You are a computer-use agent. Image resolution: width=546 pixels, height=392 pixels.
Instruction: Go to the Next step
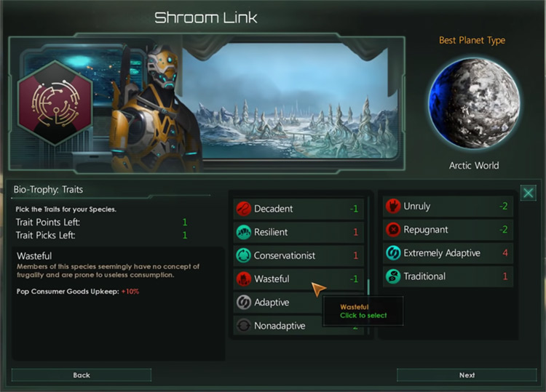coord(467,375)
